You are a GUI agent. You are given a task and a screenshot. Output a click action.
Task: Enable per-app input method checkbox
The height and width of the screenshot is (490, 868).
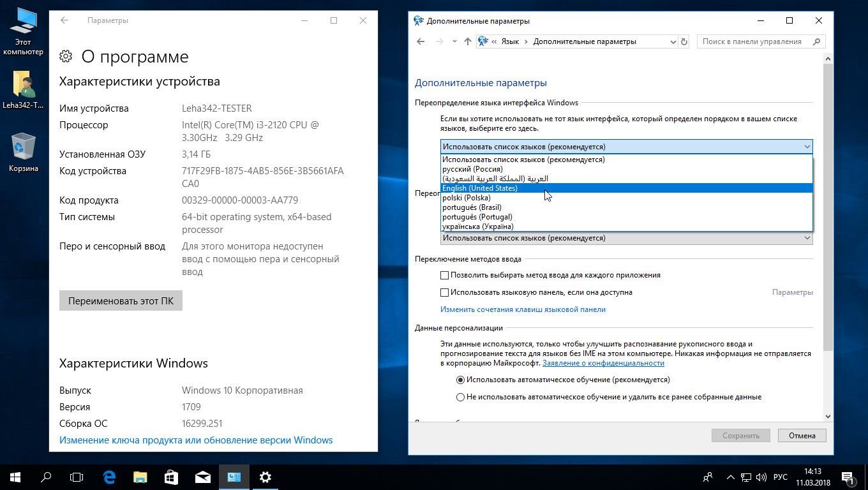click(x=445, y=275)
